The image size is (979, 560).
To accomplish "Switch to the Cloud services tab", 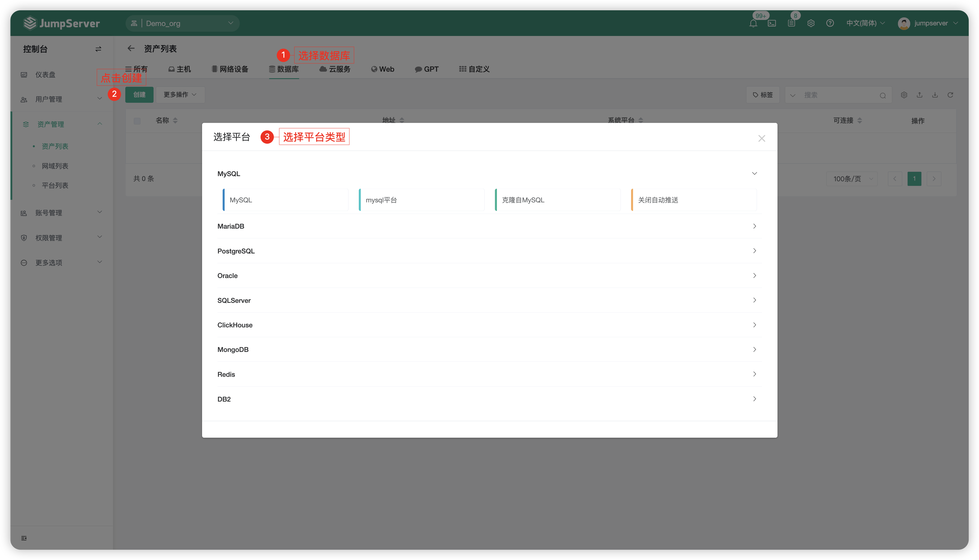I will (x=335, y=69).
